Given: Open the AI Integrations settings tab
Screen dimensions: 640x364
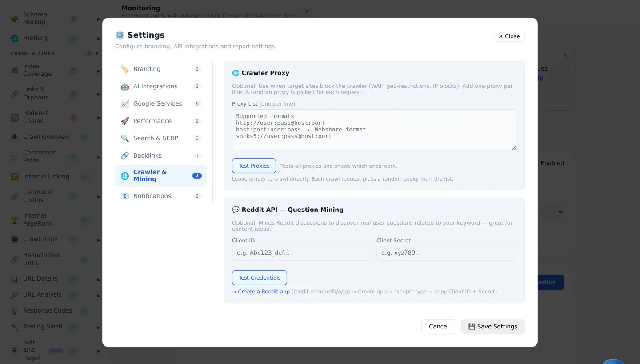Looking at the screenshot, I should [161, 86].
